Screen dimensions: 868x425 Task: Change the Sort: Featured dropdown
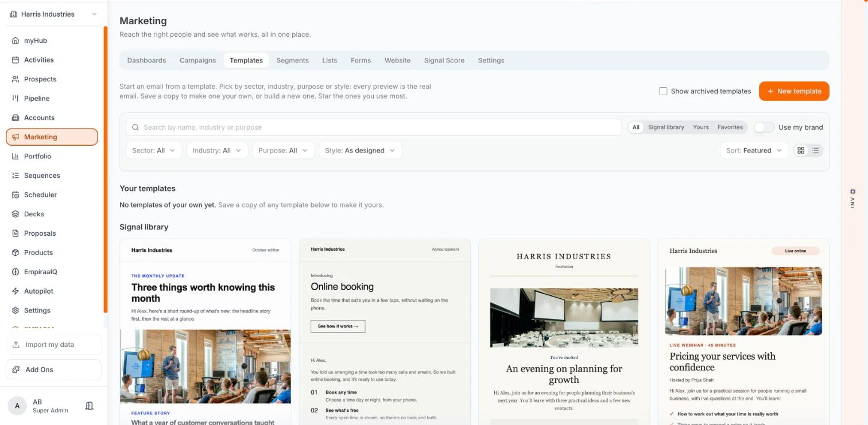point(754,150)
